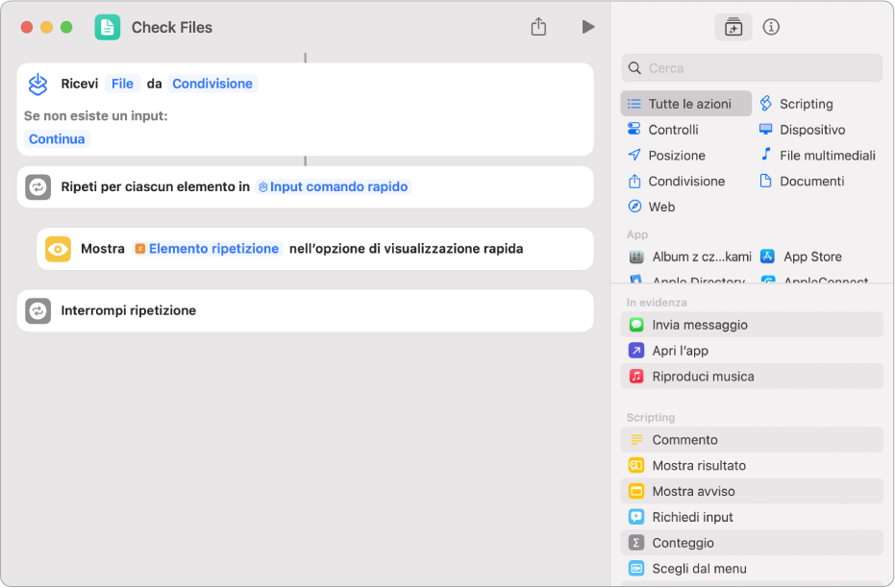
Task: Close the Check Files window
Action: click(27, 27)
